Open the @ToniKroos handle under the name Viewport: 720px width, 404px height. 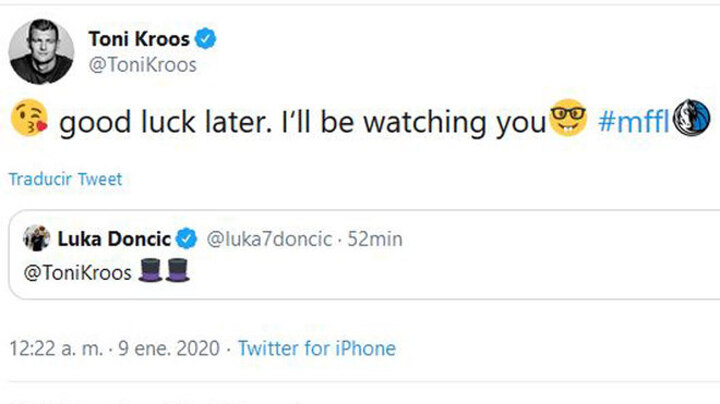142,66
